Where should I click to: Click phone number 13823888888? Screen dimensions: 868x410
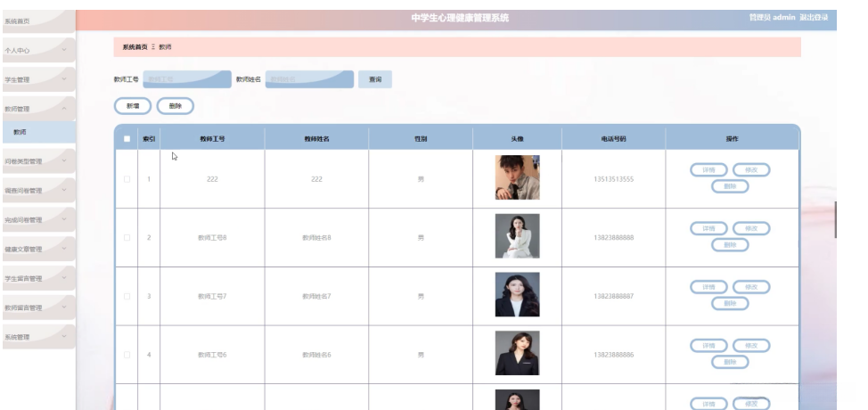tap(613, 237)
